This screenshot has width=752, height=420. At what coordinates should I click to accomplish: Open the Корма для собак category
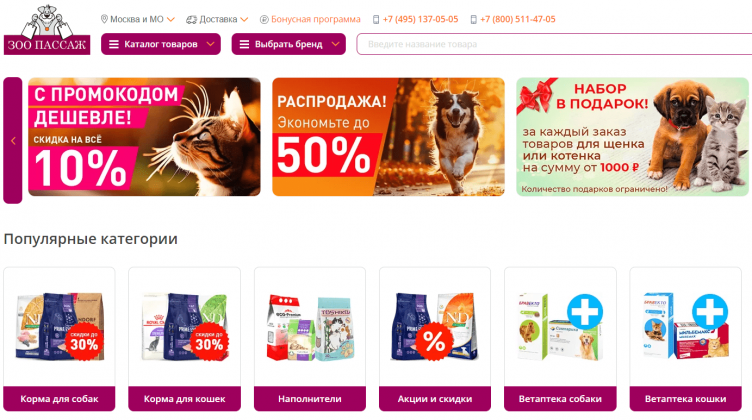point(59,398)
